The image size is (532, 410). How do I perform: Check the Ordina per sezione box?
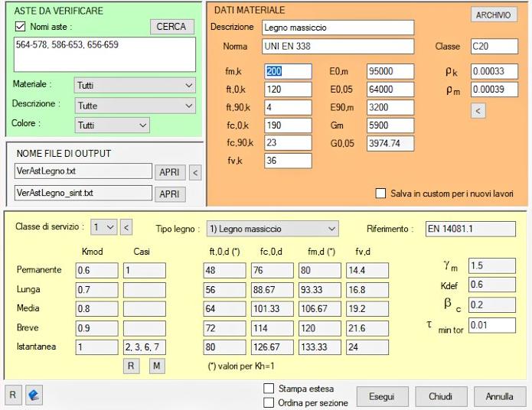pyautogui.click(x=269, y=402)
